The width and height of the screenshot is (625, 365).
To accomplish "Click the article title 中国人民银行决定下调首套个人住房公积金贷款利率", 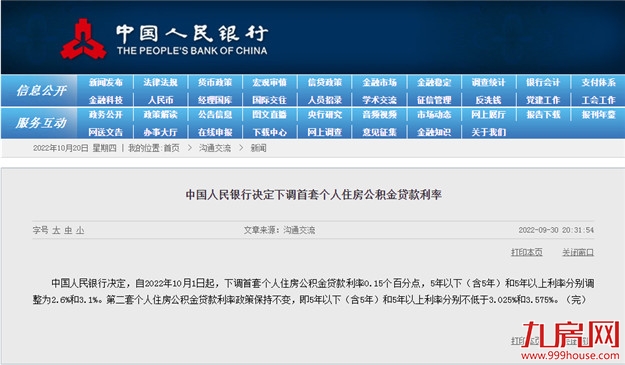I will [x=313, y=195].
